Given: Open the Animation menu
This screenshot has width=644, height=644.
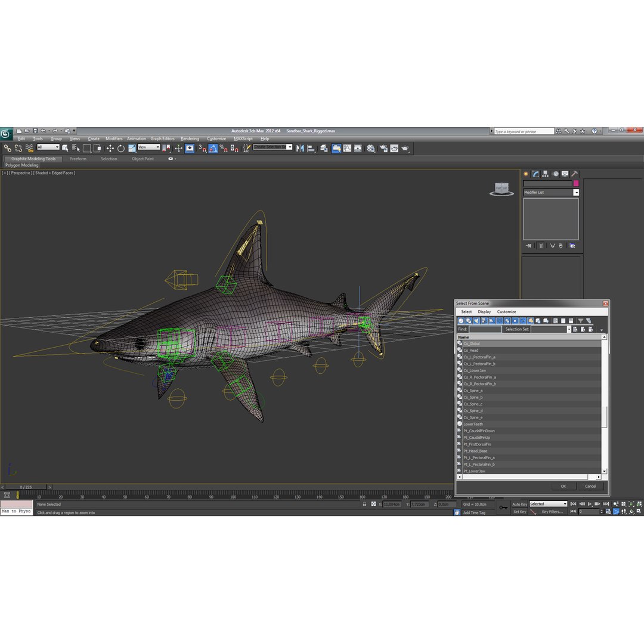Looking at the screenshot, I should pos(137,139).
